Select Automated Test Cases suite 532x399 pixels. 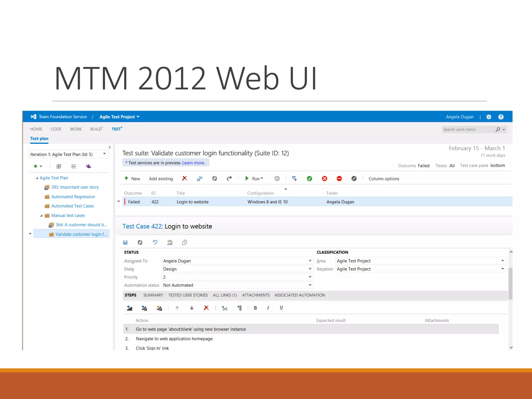(72, 206)
